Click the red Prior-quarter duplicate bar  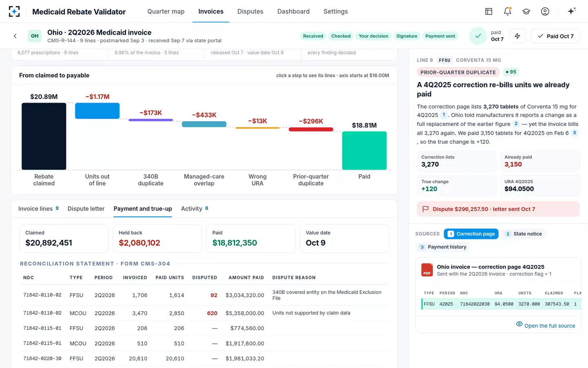tap(311, 129)
